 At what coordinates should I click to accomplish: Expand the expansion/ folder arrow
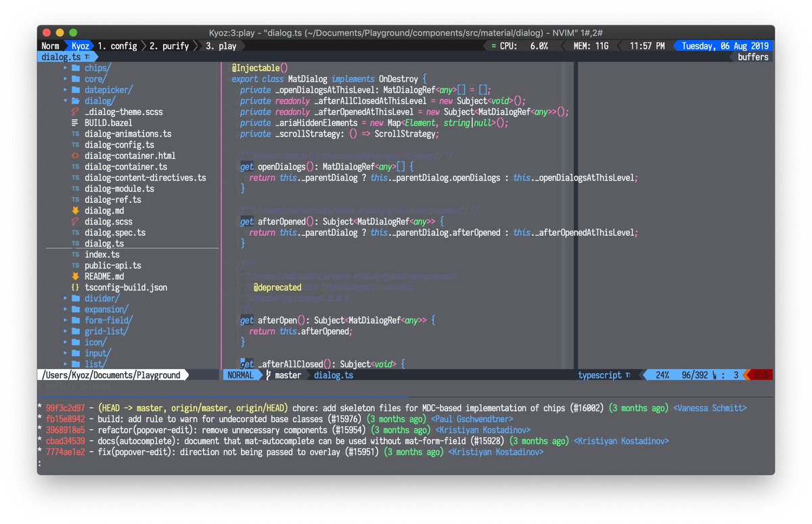click(x=66, y=309)
